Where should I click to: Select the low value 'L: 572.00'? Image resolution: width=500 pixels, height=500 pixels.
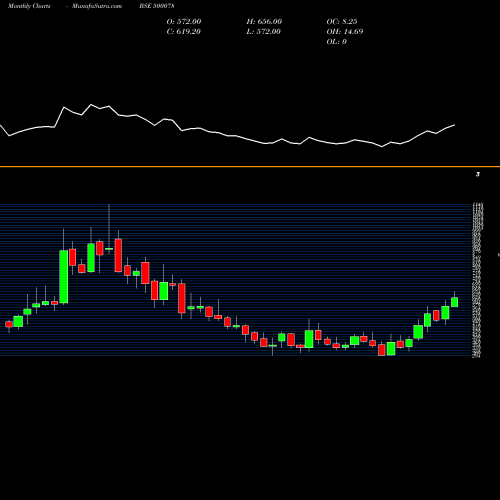point(264,32)
